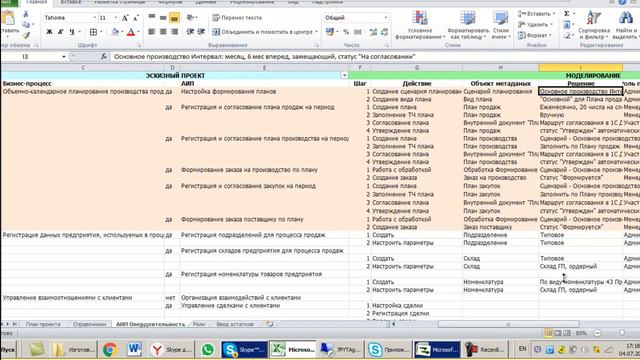Open Стили ячеек gallery

(x=500, y=25)
